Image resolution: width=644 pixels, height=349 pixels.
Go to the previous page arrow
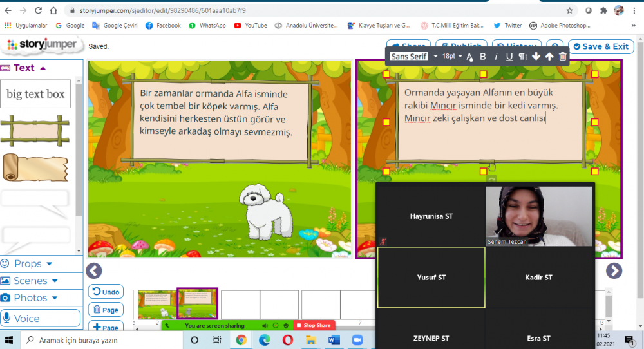[94, 271]
